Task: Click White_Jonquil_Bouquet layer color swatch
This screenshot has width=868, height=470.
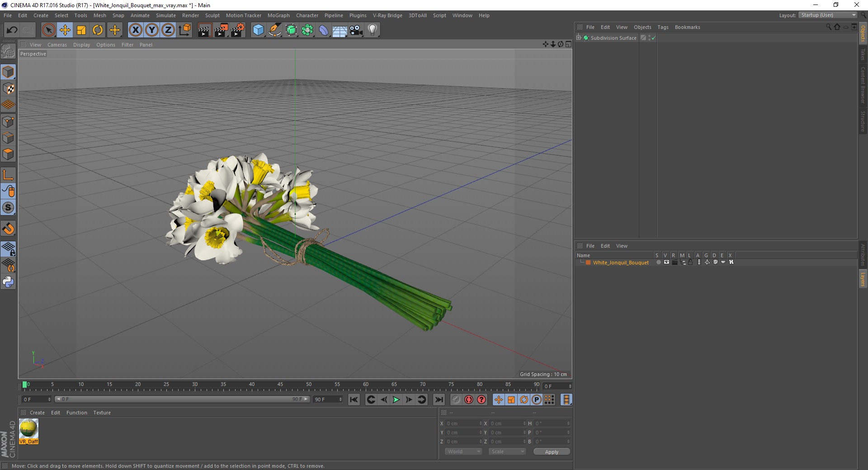Action: [x=588, y=263]
